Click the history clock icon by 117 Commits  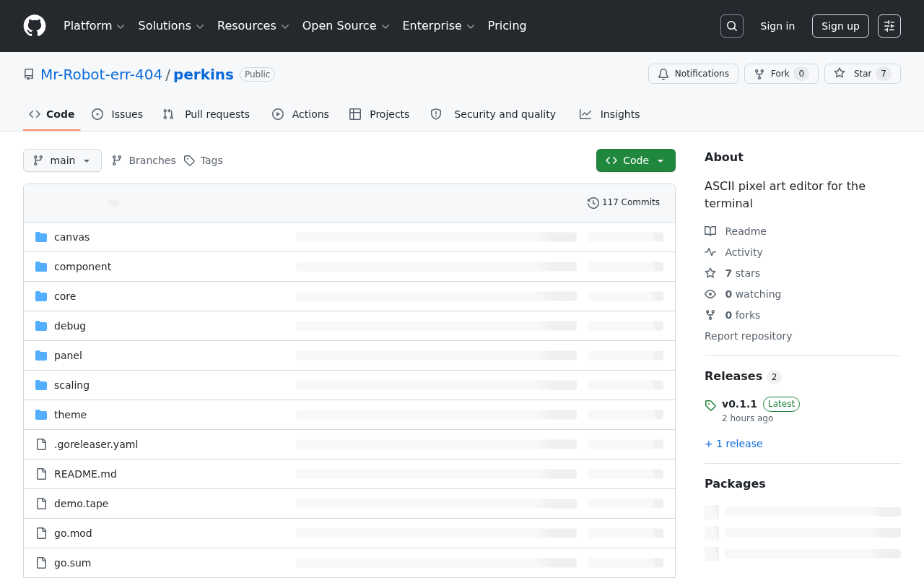coord(593,203)
